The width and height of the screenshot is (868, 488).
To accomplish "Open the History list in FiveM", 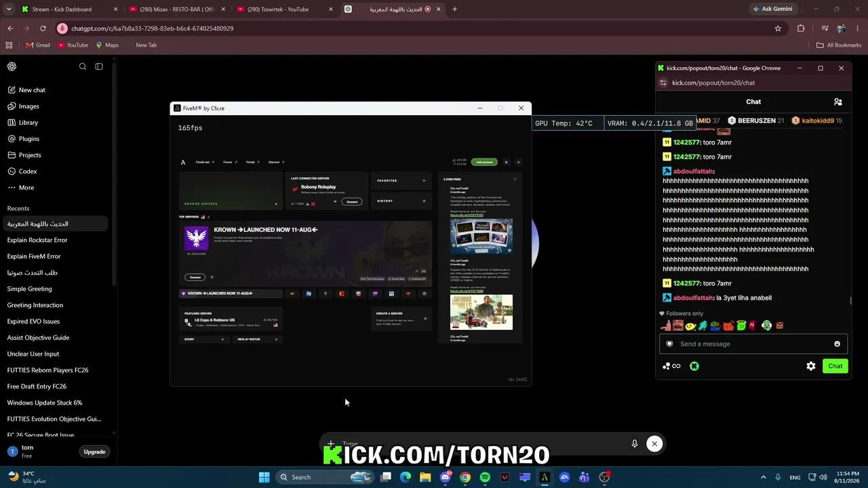I will pos(401,201).
